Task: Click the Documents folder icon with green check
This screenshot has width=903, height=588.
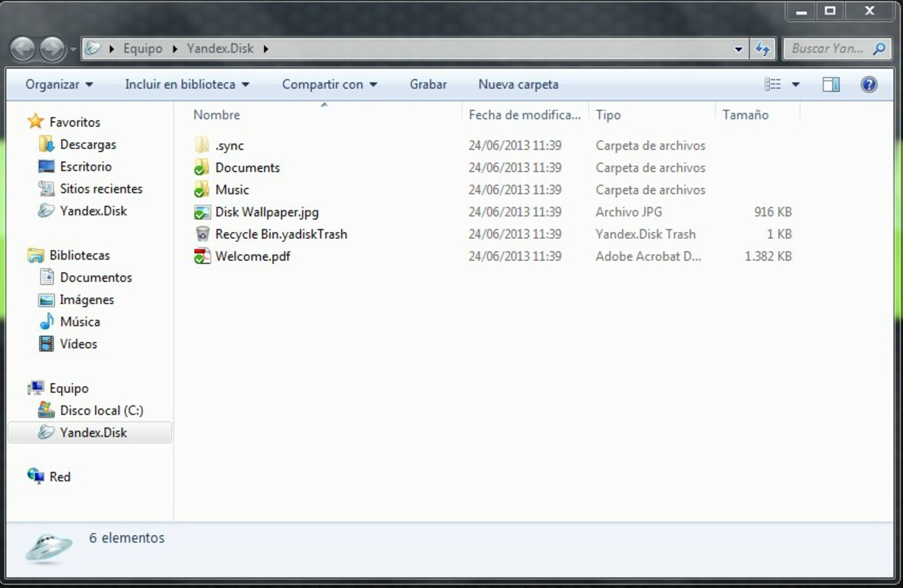Action: click(x=202, y=168)
